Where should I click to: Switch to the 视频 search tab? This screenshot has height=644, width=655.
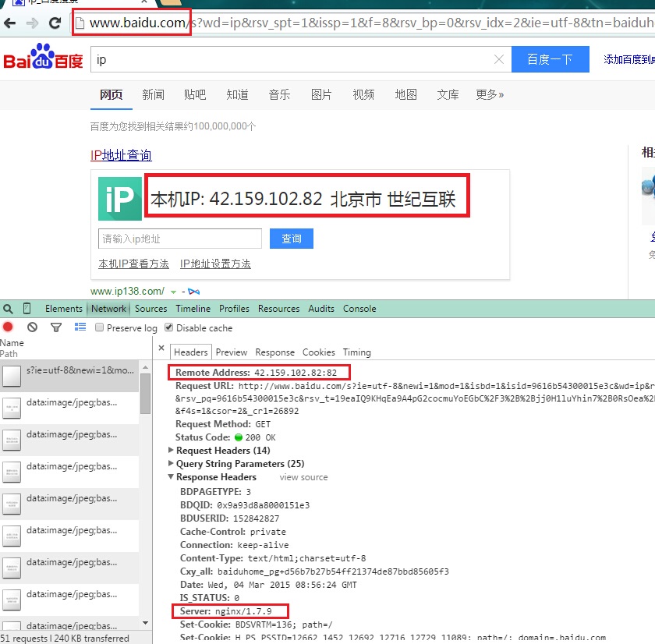tap(363, 94)
